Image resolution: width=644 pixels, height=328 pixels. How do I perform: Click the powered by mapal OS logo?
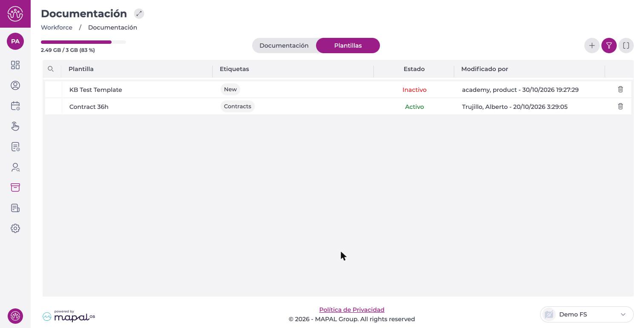[69, 316]
